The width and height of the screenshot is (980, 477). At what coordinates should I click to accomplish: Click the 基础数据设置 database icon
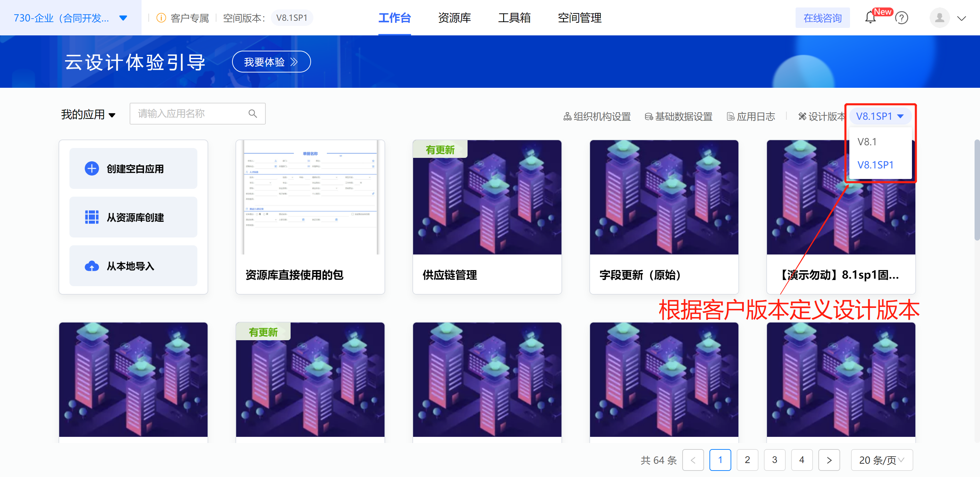pyautogui.click(x=649, y=116)
